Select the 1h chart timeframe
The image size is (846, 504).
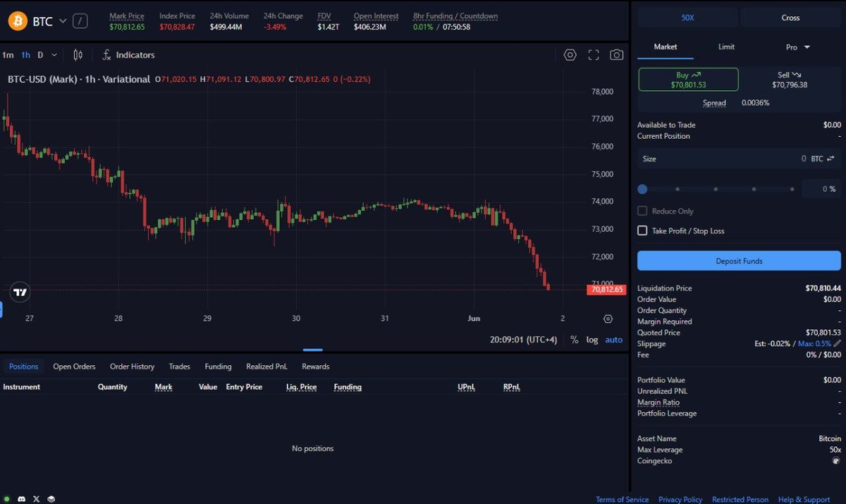click(25, 55)
